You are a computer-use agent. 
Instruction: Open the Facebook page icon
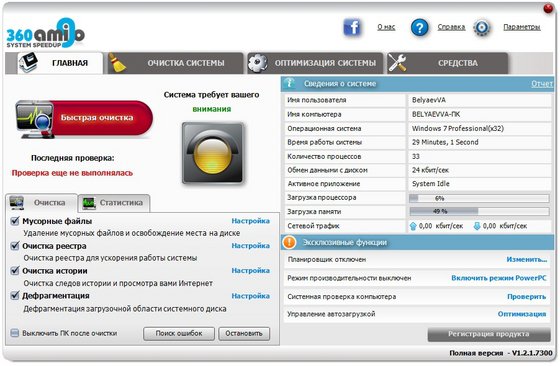point(352,27)
